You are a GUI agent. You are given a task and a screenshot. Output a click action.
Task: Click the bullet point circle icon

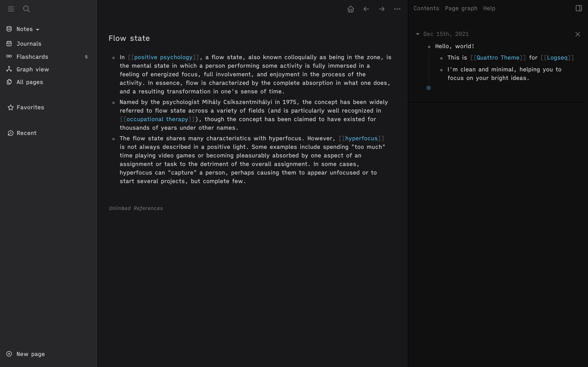(429, 88)
